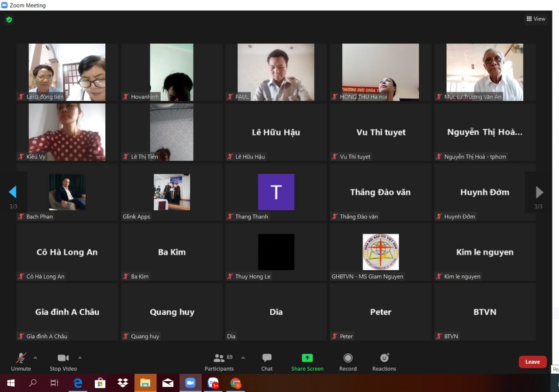Select Kiều Vy's video tile
The height and width of the screenshot is (392, 559).
pyautogui.click(x=67, y=132)
